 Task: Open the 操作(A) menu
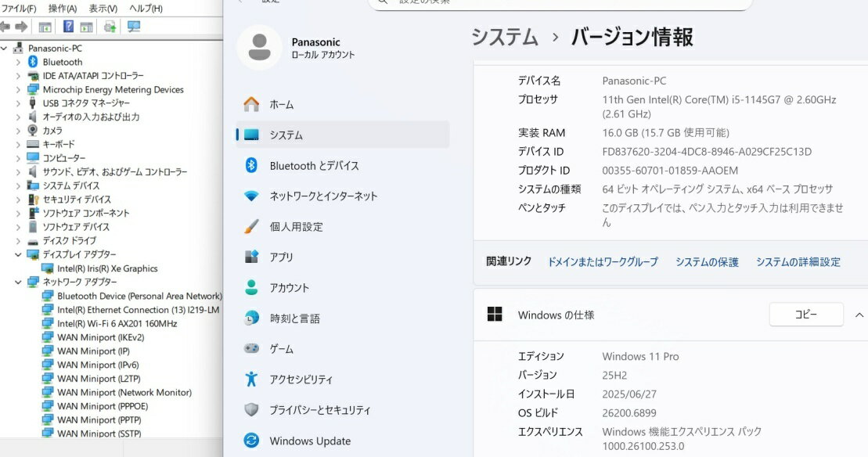pos(63,9)
